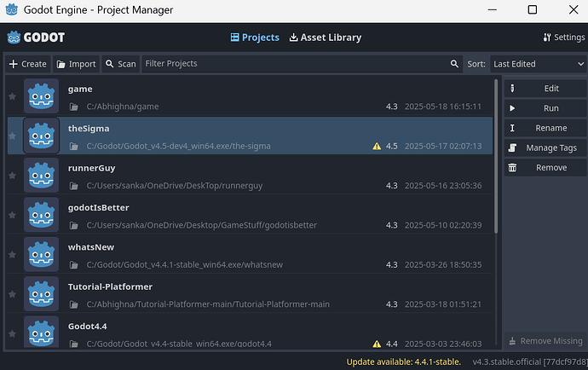Toggle favorite star for godotIsBetter project
Screen dimensions: 588x370
click(13, 215)
